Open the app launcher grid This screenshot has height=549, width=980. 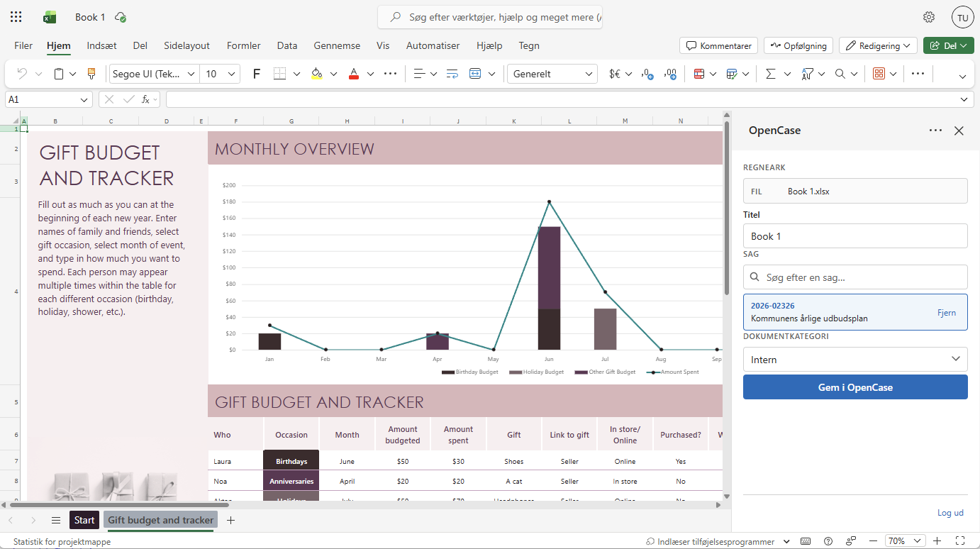click(16, 17)
